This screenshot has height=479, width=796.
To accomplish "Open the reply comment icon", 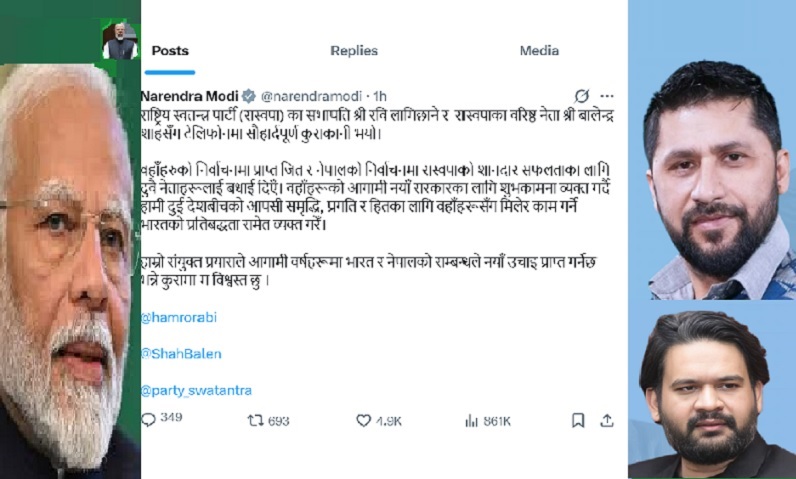I will tap(148, 420).
